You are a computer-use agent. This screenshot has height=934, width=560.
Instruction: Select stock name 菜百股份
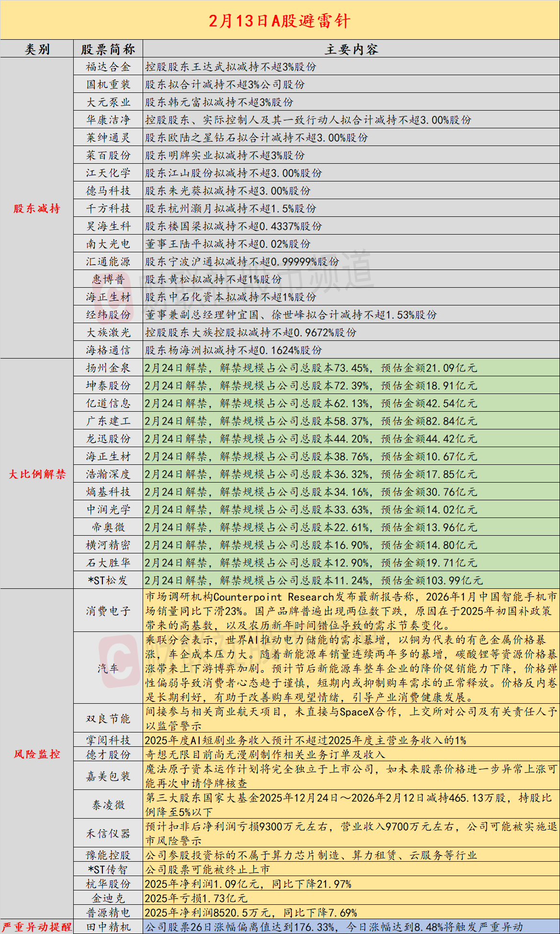click(x=108, y=156)
